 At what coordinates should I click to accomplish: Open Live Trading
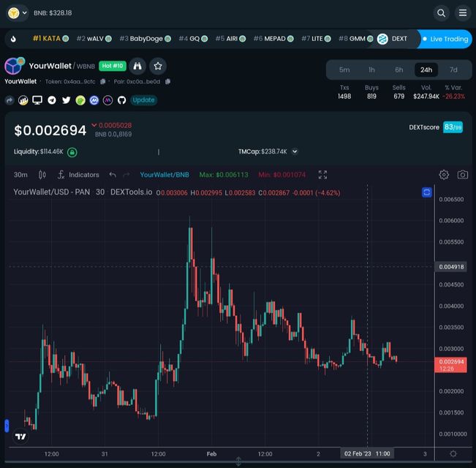click(x=445, y=39)
